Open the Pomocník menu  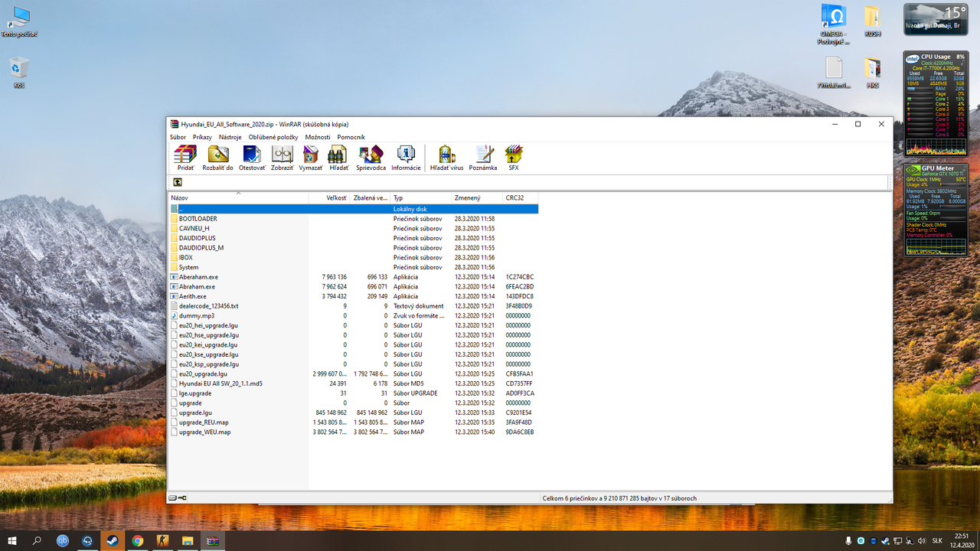click(351, 137)
